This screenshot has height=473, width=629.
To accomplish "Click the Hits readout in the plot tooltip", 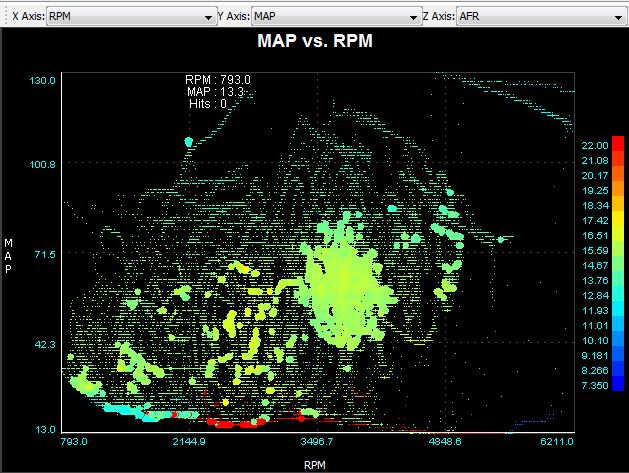I will tap(207, 103).
